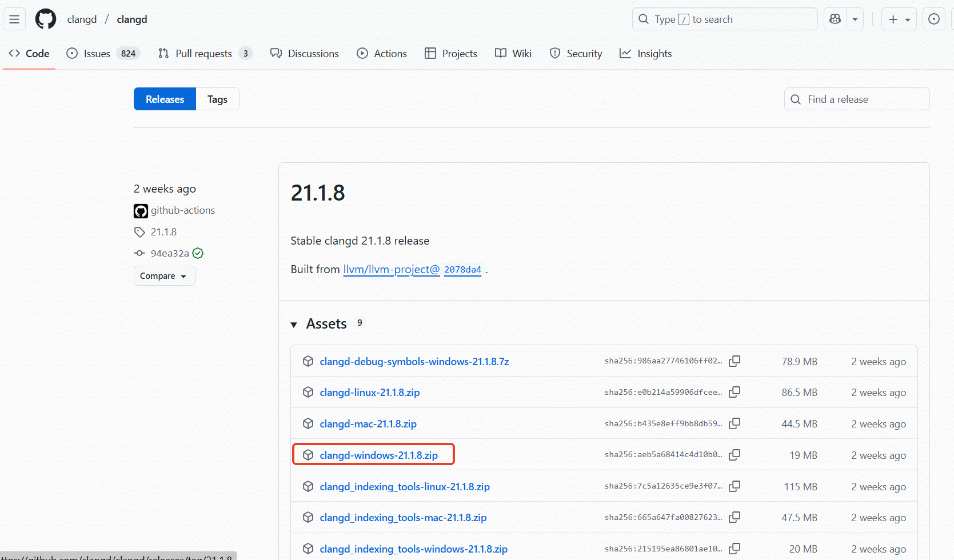Click sha256:986aa27746106ff02 hash text
Image resolution: width=954 pixels, height=560 pixels.
[x=663, y=361]
